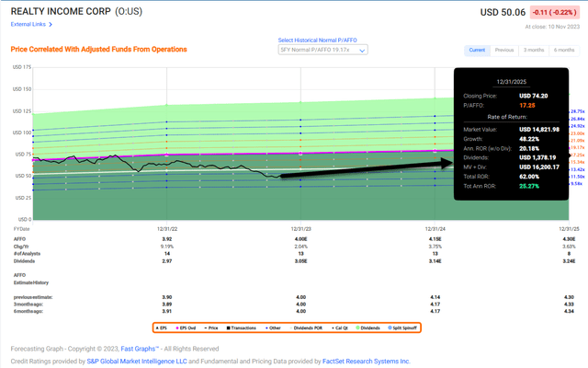Click the 12/31/24 date axis label
This screenshot has width=588, height=368.
point(435,229)
